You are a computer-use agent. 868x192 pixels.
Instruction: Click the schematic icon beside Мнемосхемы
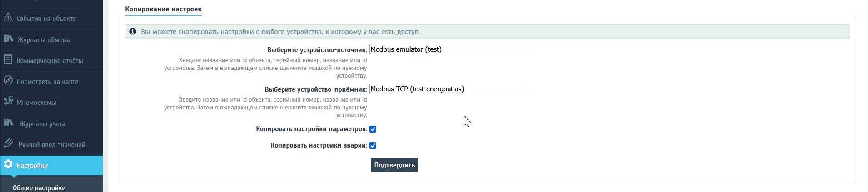pyautogui.click(x=8, y=101)
